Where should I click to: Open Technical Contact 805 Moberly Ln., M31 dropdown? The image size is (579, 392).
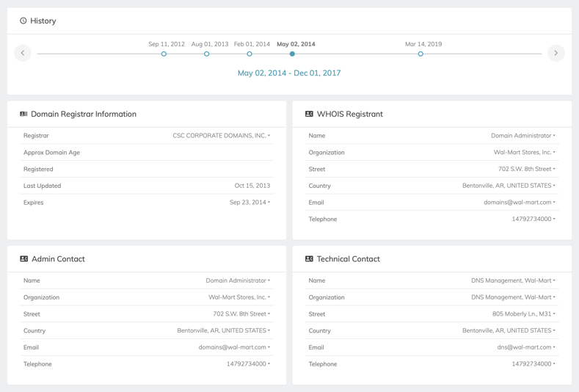pyautogui.click(x=524, y=313)
